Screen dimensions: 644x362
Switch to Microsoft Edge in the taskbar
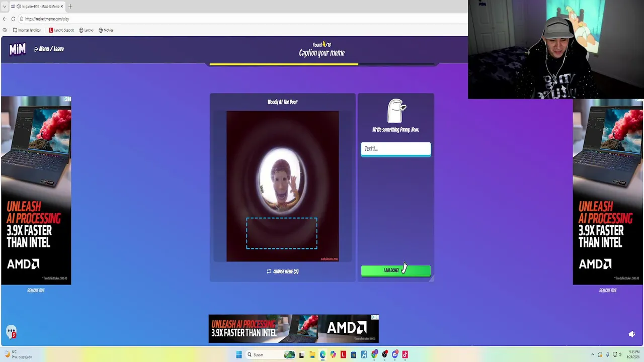point(323,354)
